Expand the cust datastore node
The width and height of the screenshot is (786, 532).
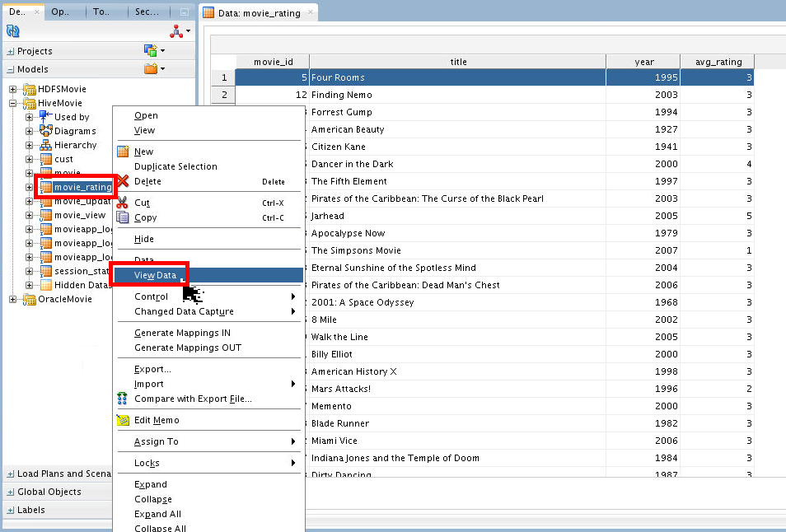[x=29, y=159]
